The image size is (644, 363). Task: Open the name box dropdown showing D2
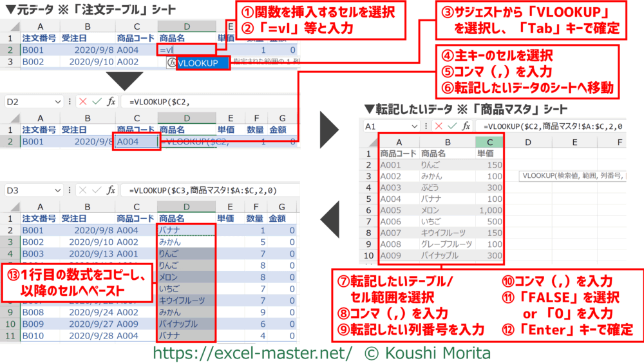pyautogui.click(x=59, y=102)
